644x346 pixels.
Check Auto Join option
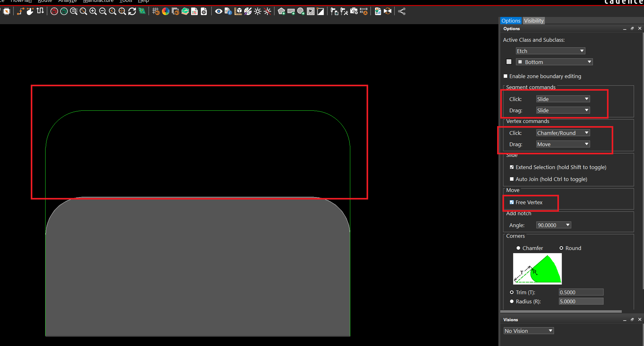click(x=512, y=179)
